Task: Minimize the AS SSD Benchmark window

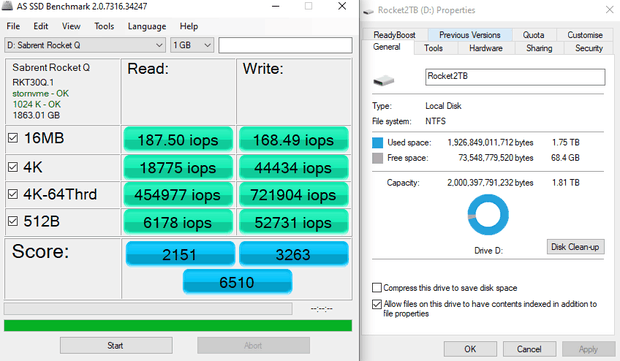Action: point(276,6)
